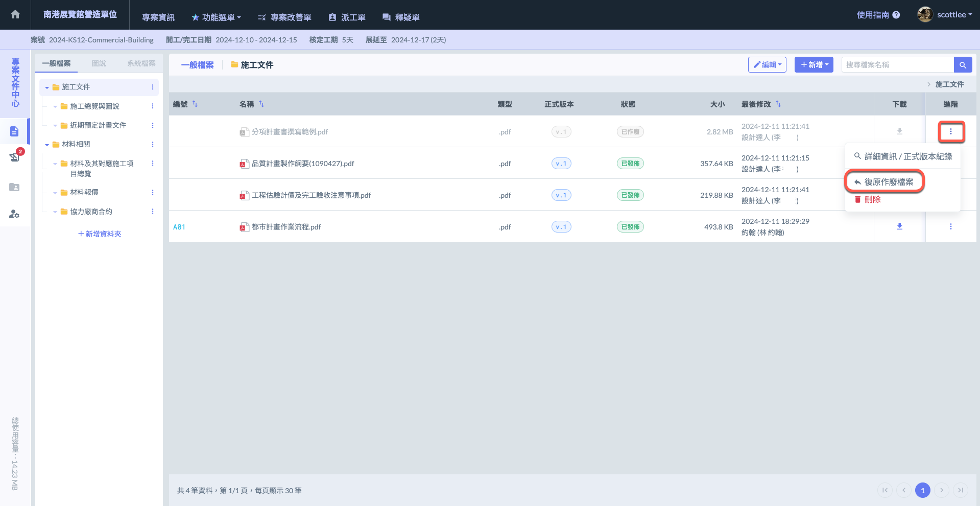Download the 都市計畫作業流程.pdf file
The height and width of the screenshot is (506, 980).
coord(899,226)
